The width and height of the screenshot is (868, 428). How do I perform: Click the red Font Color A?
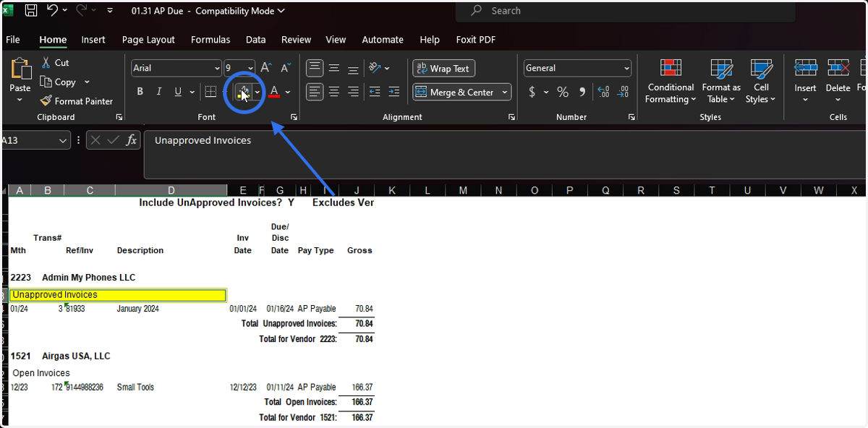pyautogui.click(x=274, y=92)
